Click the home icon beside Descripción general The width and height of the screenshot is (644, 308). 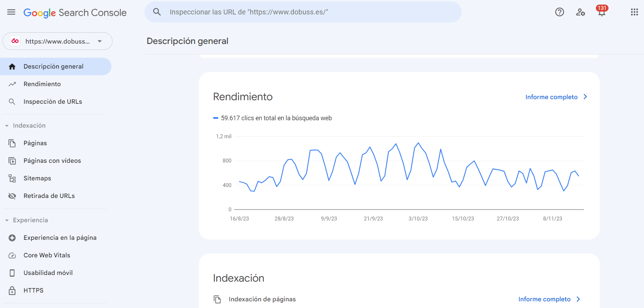coord(12,66)
